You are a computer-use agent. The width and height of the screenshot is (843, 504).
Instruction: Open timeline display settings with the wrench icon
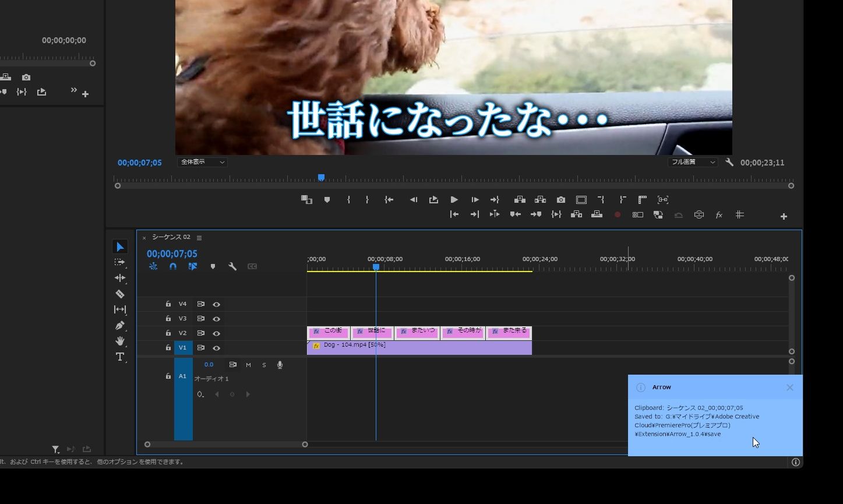232,266
